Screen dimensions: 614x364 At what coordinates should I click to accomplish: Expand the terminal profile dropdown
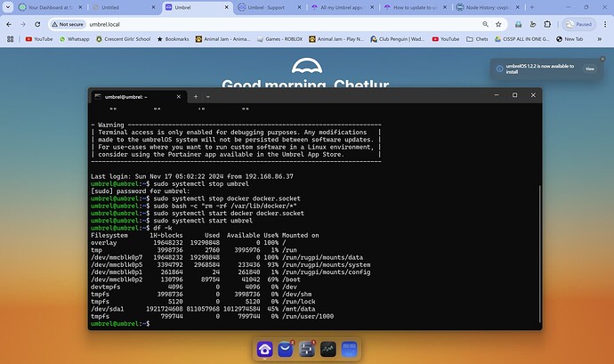coord(208,97)
